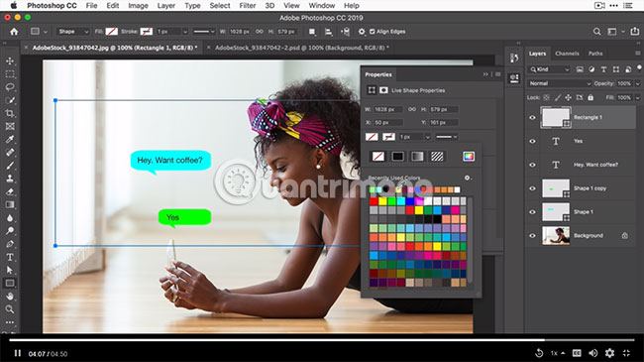Select the Clone Stamp tool
The width and height of the screenshot is (644, 362).
[x=10, y=179]
